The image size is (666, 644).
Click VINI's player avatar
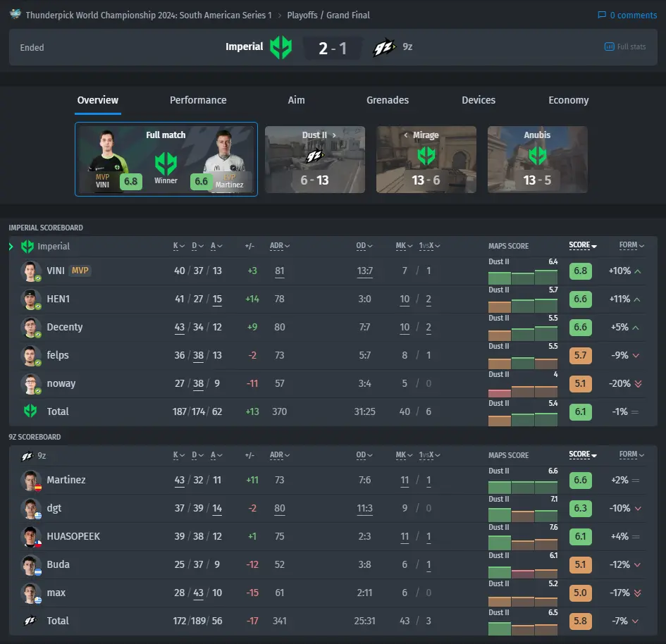pos(30,271)
